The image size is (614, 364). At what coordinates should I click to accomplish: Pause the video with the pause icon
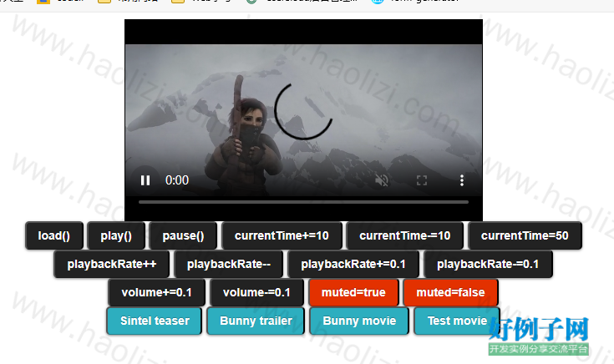145,180
